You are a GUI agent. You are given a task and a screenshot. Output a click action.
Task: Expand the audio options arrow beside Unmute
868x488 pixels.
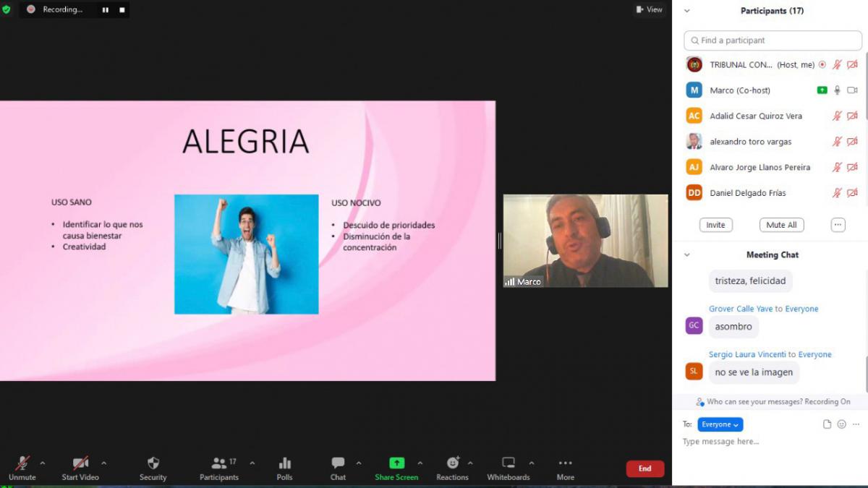[43, 463]
